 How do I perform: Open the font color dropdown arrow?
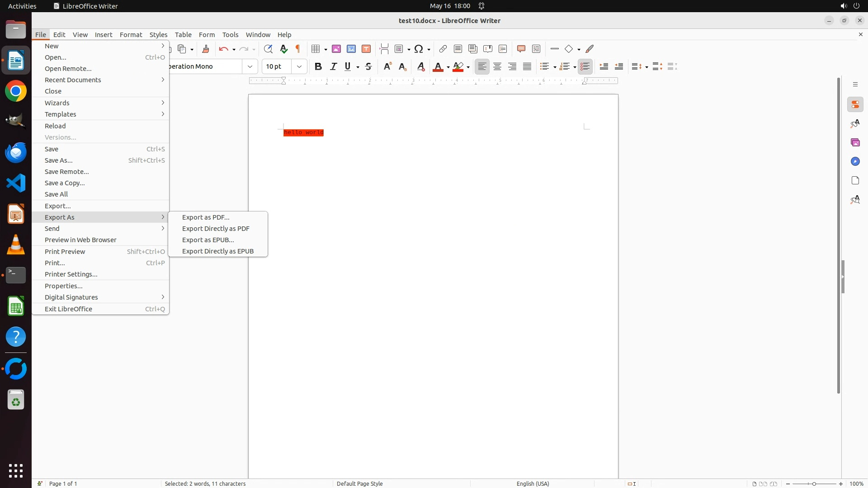pyautogui.click(x=448, y=67)
